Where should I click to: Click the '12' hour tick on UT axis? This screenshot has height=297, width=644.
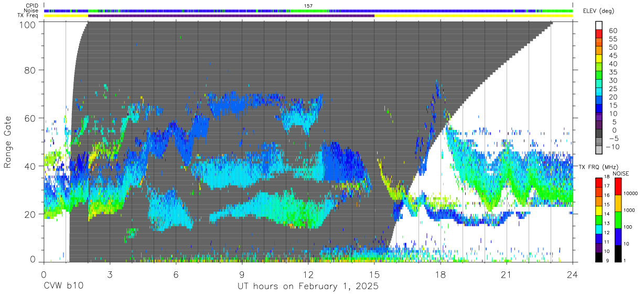click(308, 274)
